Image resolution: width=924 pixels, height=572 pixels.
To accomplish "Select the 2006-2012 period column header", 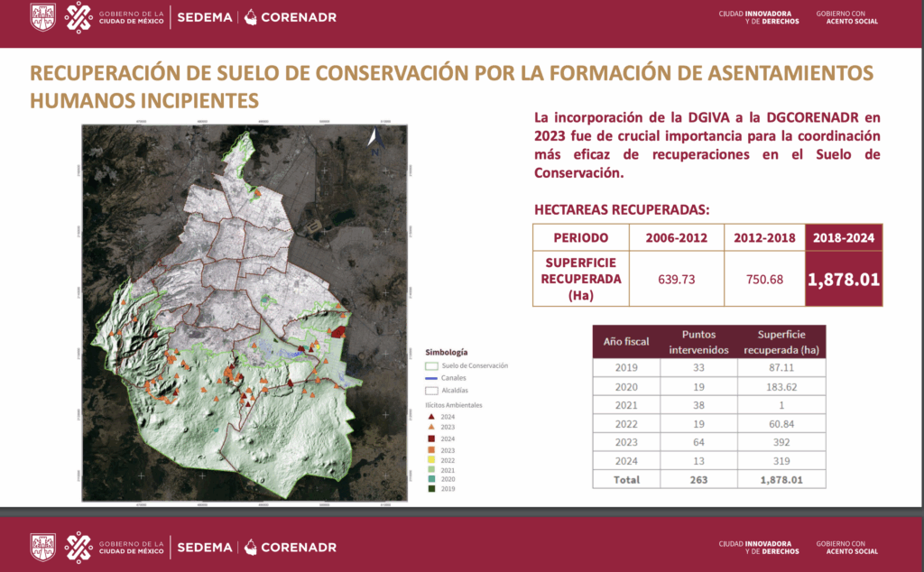I will click(x=676, y=237).
